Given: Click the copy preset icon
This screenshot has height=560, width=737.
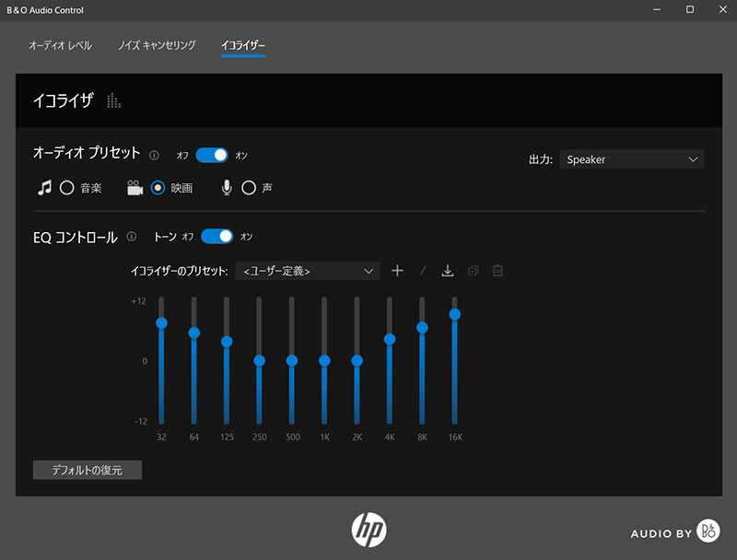Looking at the screenshot, I should click(x=473, y=271).
